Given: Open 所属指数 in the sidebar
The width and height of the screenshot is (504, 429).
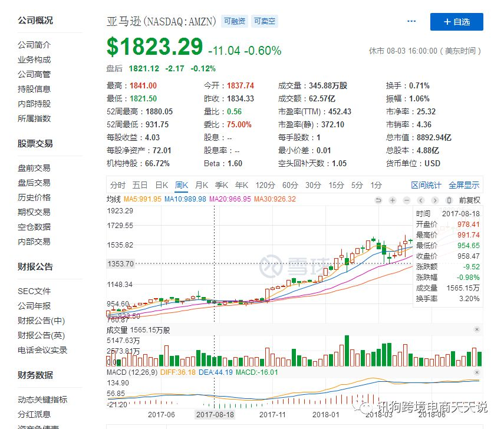Looking at the screenshot, I should (x=34, y=118).
